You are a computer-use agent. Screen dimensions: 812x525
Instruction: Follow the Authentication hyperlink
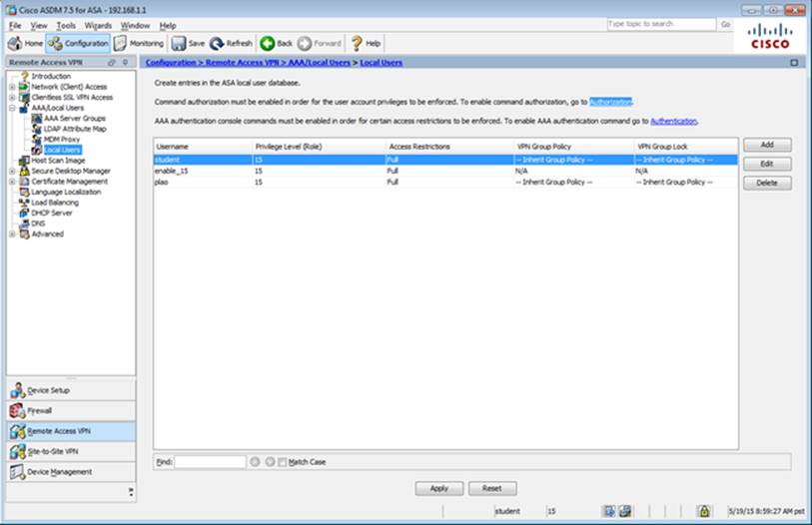pos(673,121)
